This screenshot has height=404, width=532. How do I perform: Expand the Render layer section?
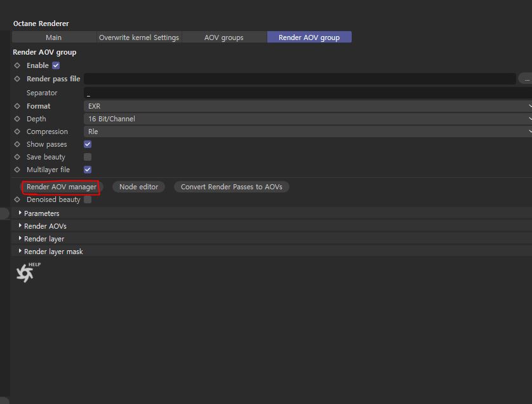(x=272, y=239)
